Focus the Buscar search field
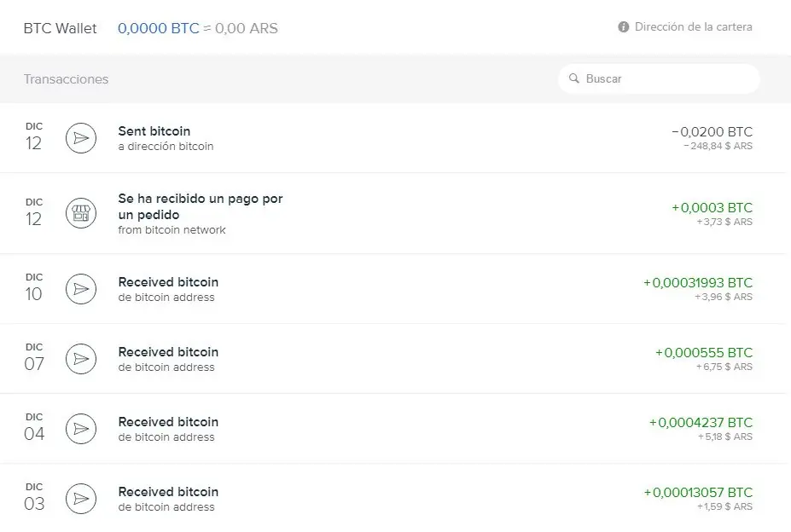791x532 pixels. [x=666, y=78]
